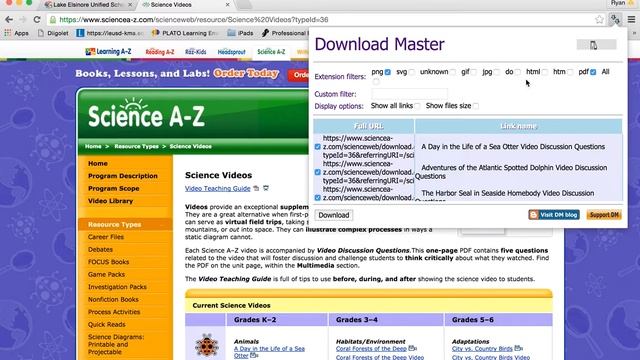Switch to Science Videos tab
Image resolution: width=640 pixels, height=360 pixels.
pyautogui.click(x=186, y=4)
